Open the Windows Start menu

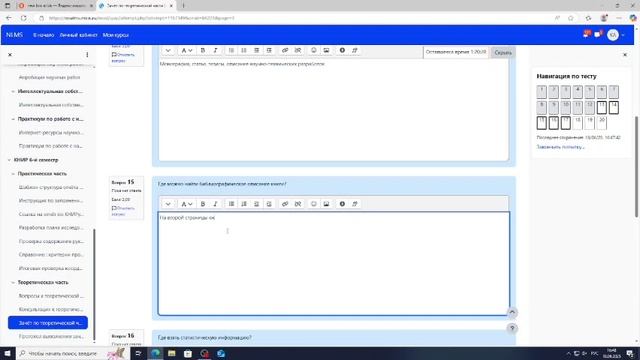pyautogui.click(x=7, y=353)
